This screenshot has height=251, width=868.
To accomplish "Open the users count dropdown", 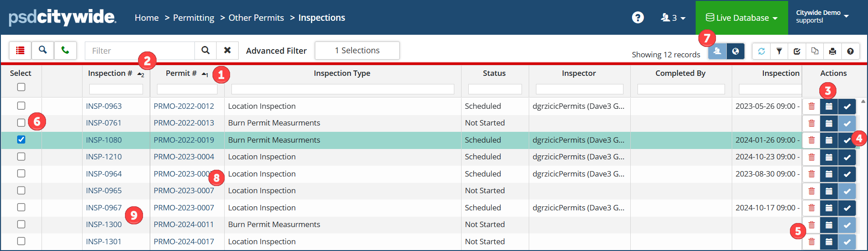I will pos(673,18).
